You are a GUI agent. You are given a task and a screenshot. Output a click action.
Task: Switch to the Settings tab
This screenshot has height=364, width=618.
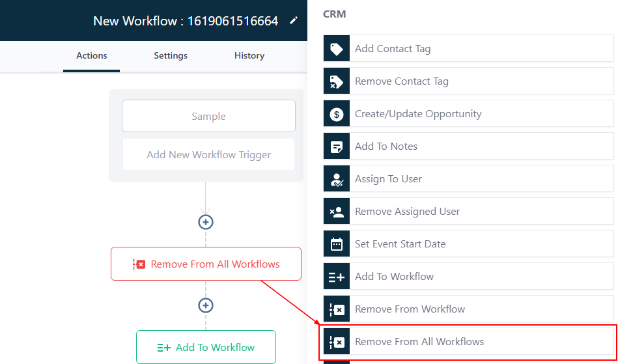point(171,55)
